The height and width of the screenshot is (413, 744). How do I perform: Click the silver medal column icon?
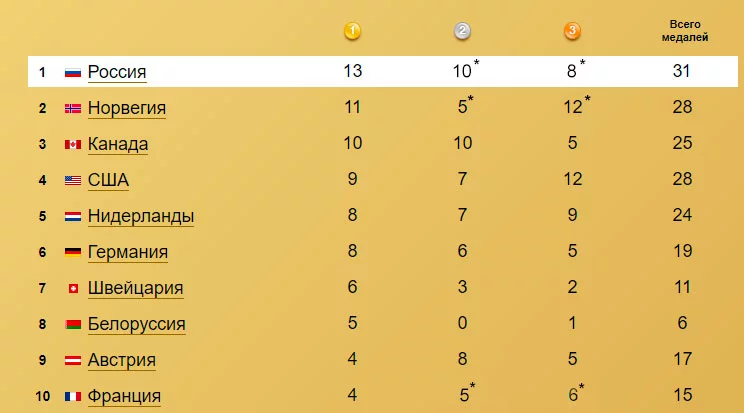click(x=462, y=31)
